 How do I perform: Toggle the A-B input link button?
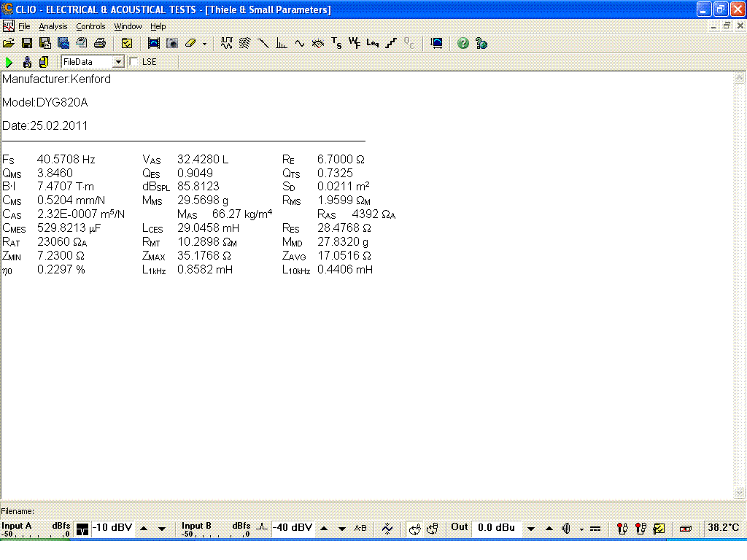click(360, 529)
